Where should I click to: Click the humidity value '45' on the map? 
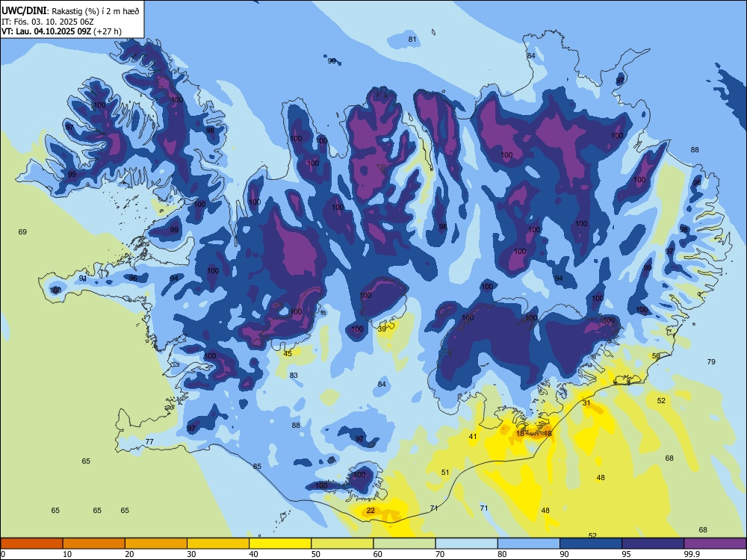pyautogui.click(x=288, y=353)
